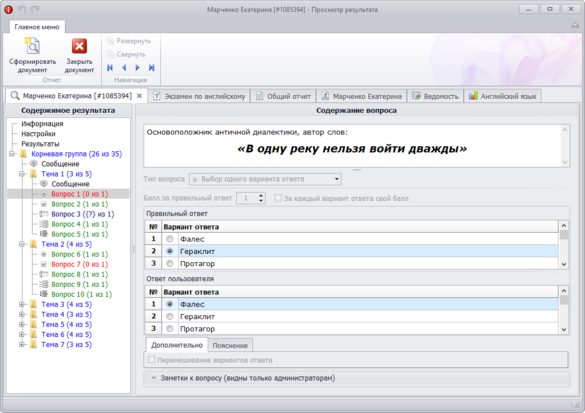The width and height of the screenshot is (585, 413).
Task: Jump to last item navigation arrow
Action: pyautogui.click(x=151, y=68)
